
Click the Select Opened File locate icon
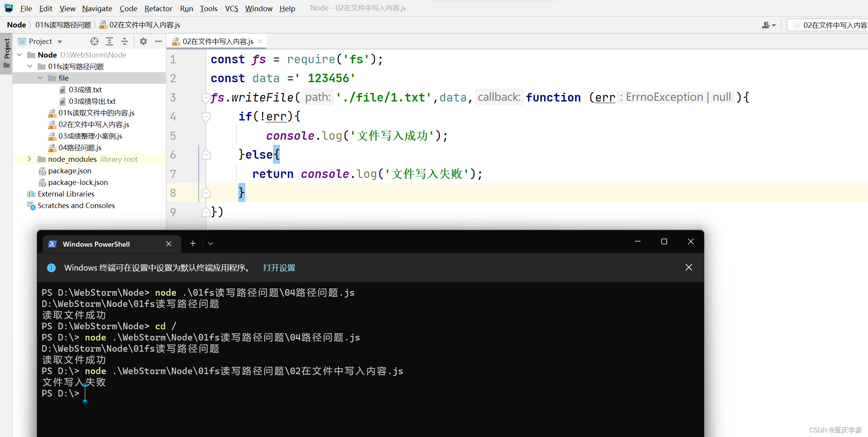[x=94, y=41]
